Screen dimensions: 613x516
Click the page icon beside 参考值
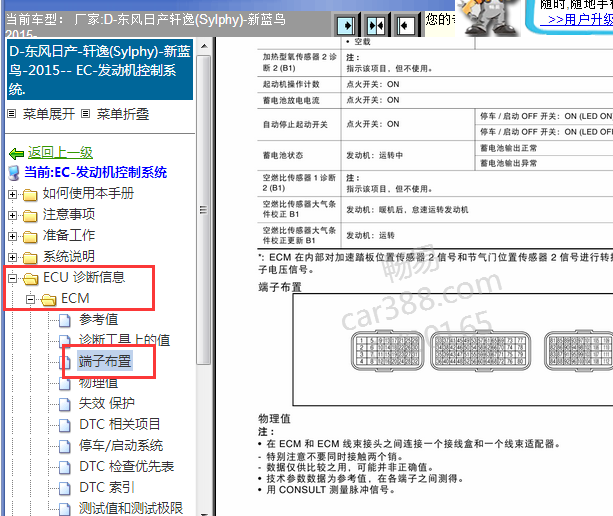pos(65,321)
